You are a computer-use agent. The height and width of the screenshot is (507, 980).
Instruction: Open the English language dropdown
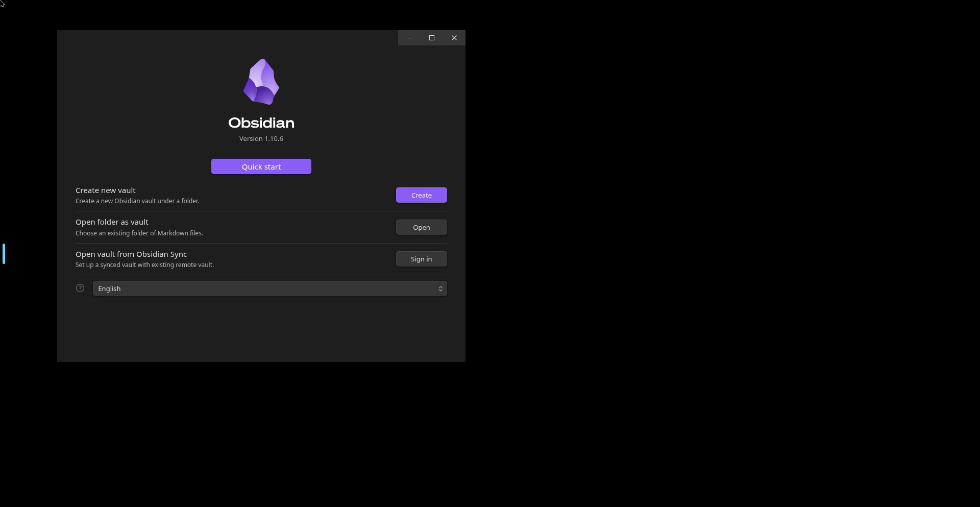point(270,288)
